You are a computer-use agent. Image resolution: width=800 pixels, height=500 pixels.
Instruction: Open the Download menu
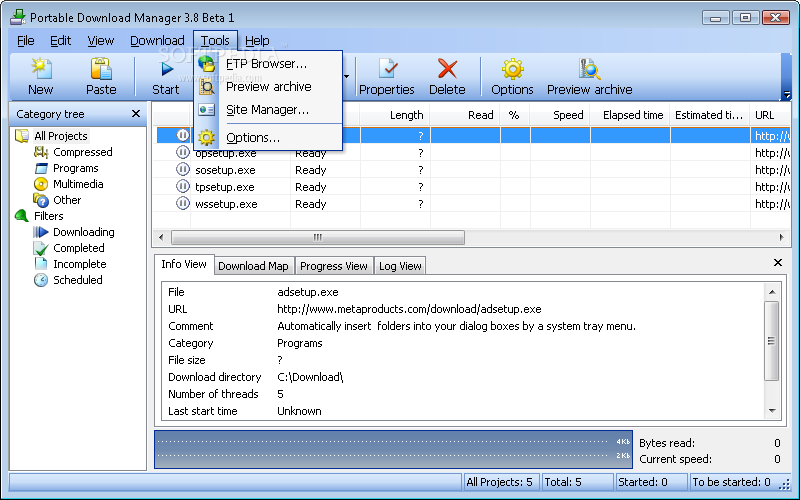click(157, 40)
